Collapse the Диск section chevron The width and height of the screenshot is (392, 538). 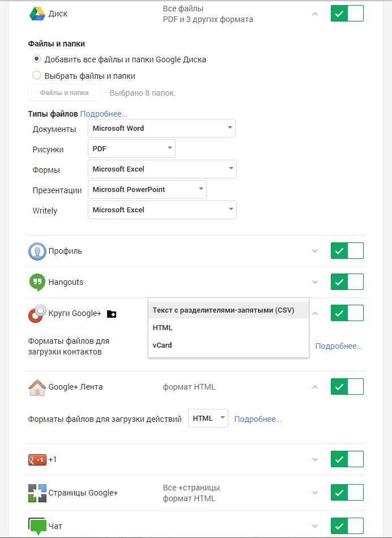[x=315, y=14]
